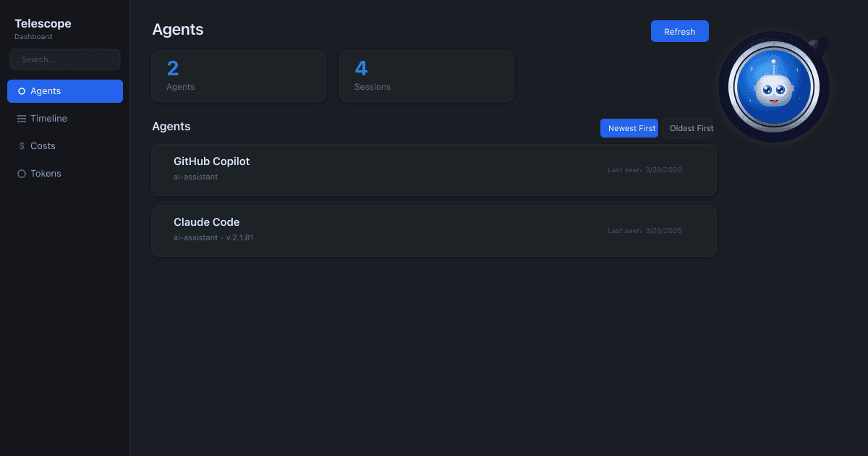
Task: Click the Agents page heading
Action: click(177, 30)
